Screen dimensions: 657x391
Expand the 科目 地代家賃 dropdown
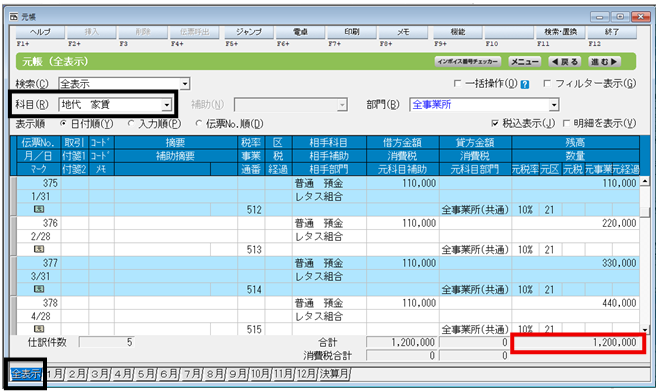(x=167, y=104)
